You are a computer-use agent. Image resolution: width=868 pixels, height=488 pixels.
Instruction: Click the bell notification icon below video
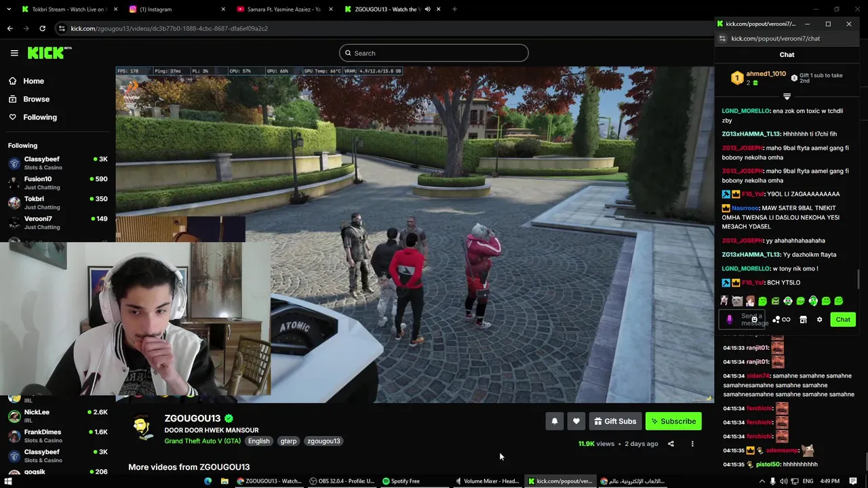click(x=555, y=421)
